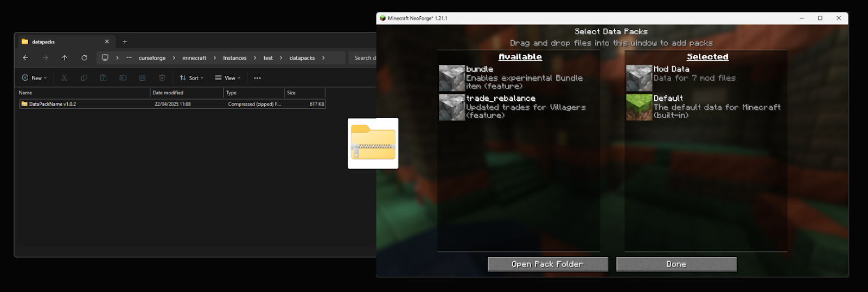Sort files by Date modified column

(187, 93)
